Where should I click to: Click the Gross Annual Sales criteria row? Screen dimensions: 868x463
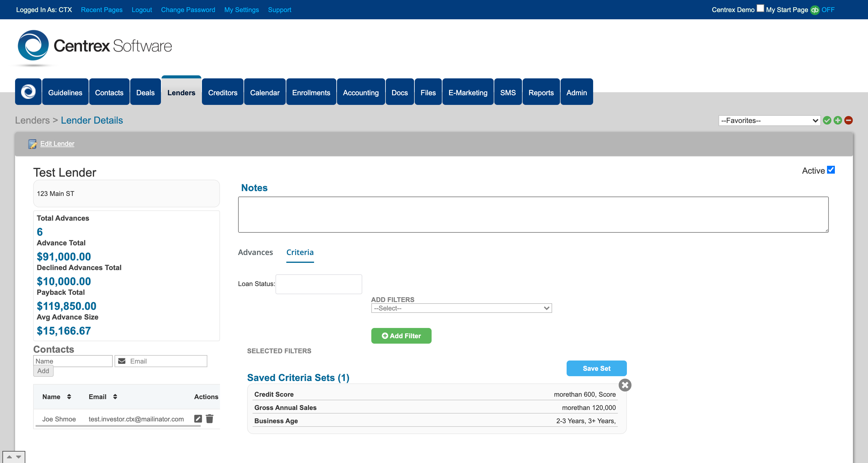tap(435, 408)
